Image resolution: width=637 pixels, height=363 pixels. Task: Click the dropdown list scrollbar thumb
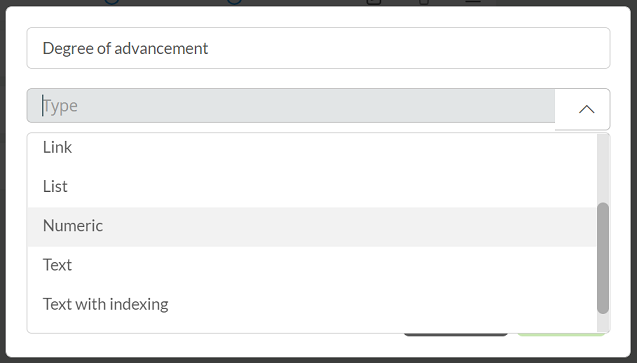pyautogui.click(x=603, y=258)
